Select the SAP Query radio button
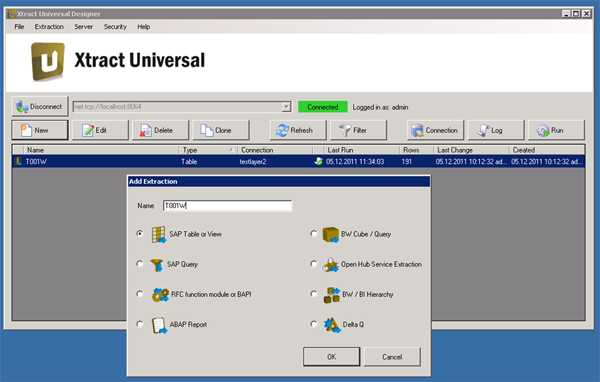The height and width of the screenshot is (382, 600). [140, 263]
